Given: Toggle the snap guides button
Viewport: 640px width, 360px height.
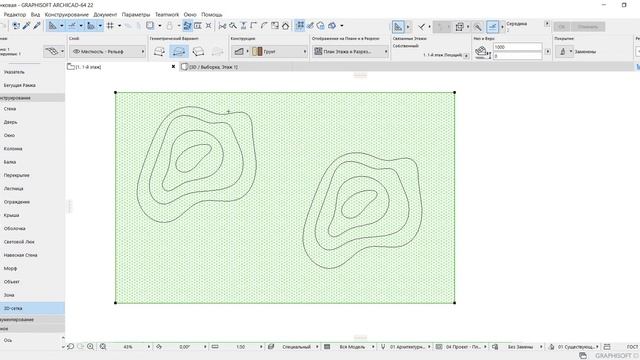Looking at the screenshot, I should click(x=72, y=26).
